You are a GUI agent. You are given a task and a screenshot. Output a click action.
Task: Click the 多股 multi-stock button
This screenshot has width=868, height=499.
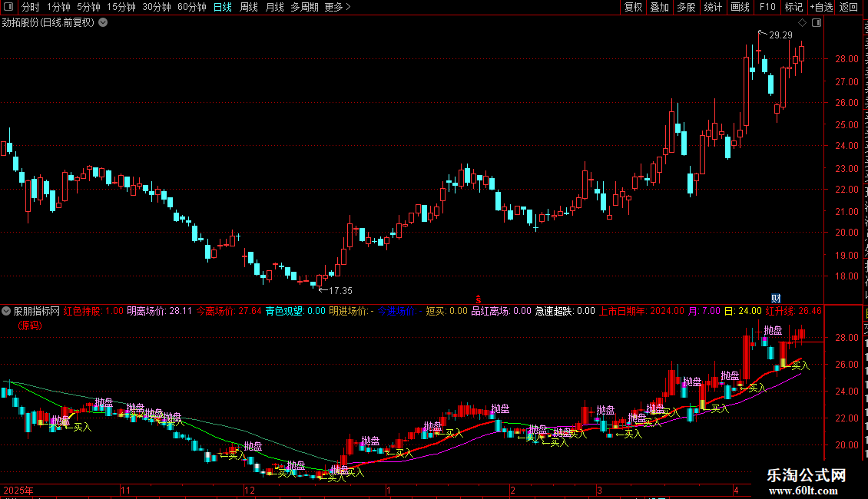tap(686, 7)
